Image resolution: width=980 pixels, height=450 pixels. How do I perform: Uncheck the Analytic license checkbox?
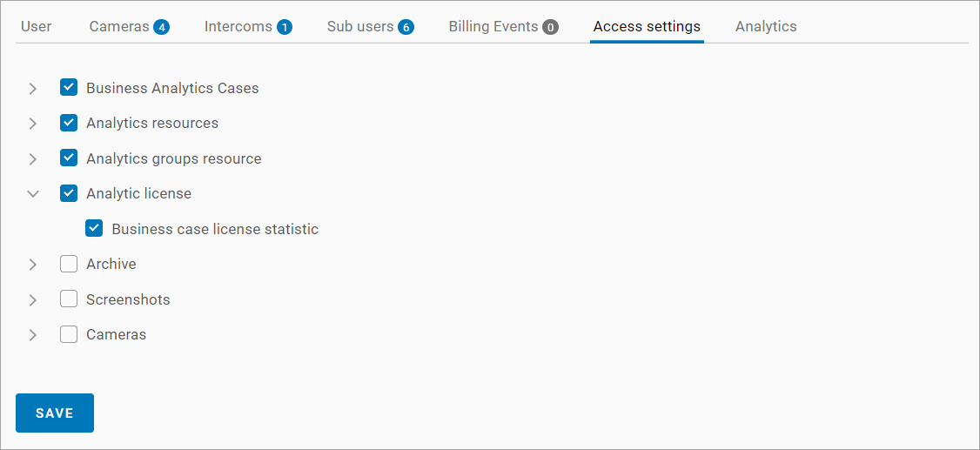pyautogui.click(x=69, y=193)
